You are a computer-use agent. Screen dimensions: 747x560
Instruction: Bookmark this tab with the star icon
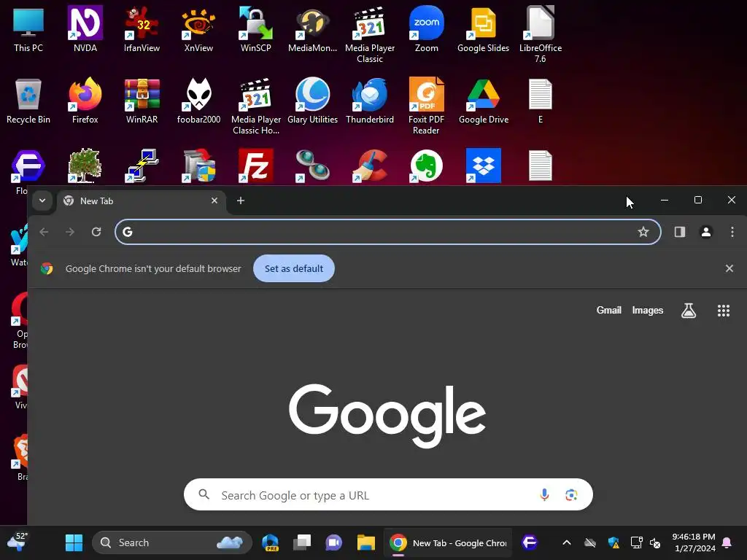(643, 232)
